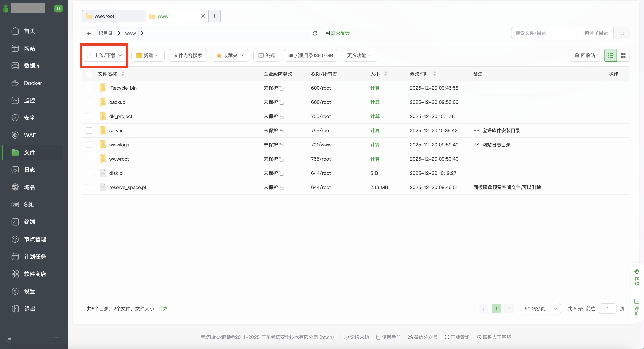Click the refresh directory icon
This screenshot has width=644, height=349.
[x=315, y=33]
